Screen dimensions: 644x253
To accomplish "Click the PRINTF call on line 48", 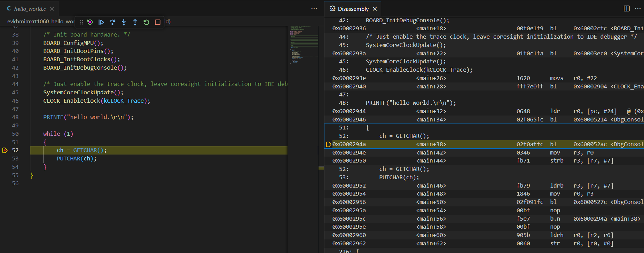I will (x=53, y=117).
